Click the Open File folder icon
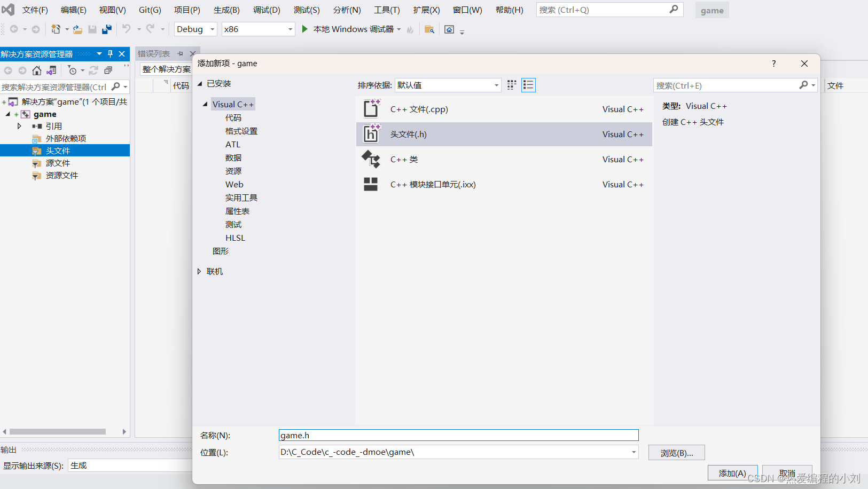 coord(77,29)
